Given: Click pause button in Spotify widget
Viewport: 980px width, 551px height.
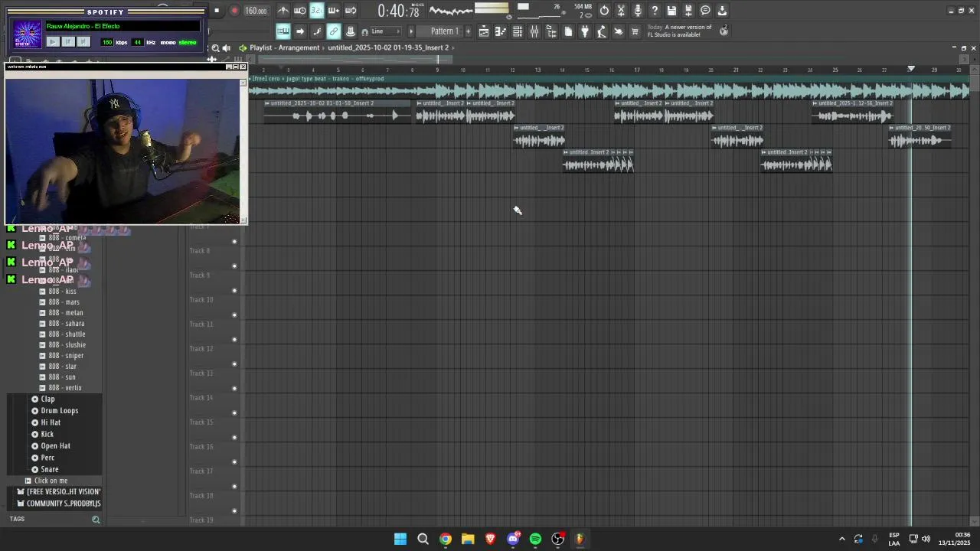Looking at the screenshot, I should coord(68,42).
